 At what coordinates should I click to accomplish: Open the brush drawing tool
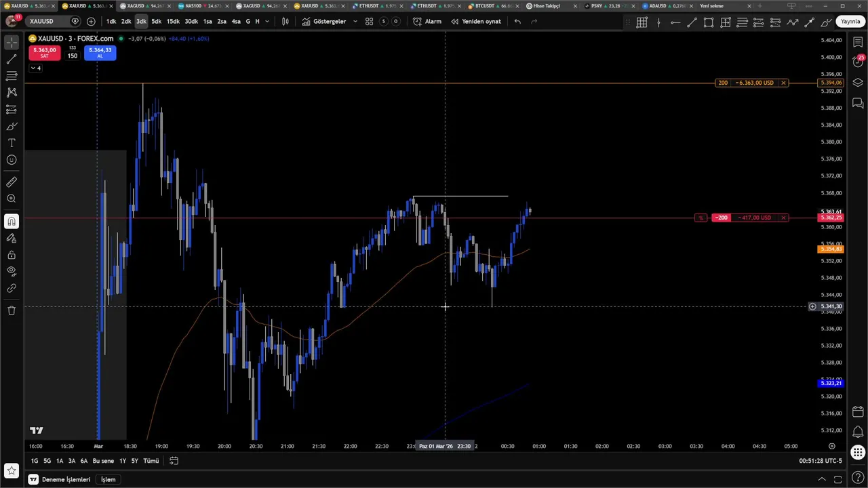click(x=12, y=126)
